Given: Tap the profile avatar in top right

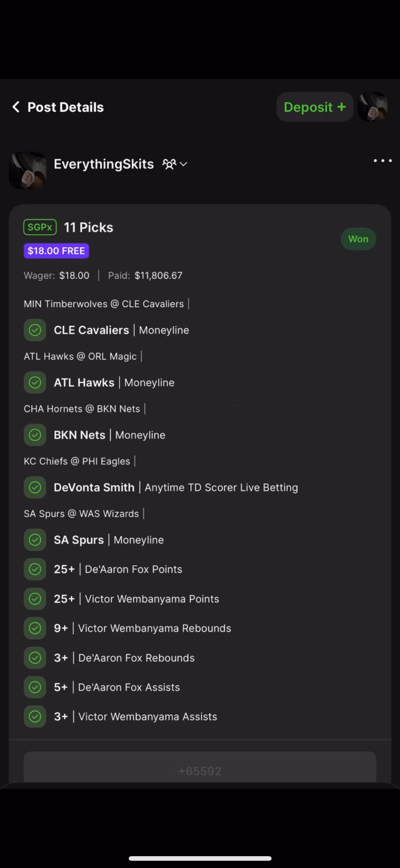Looking at the screenshot, I should (x=373, y=107).
